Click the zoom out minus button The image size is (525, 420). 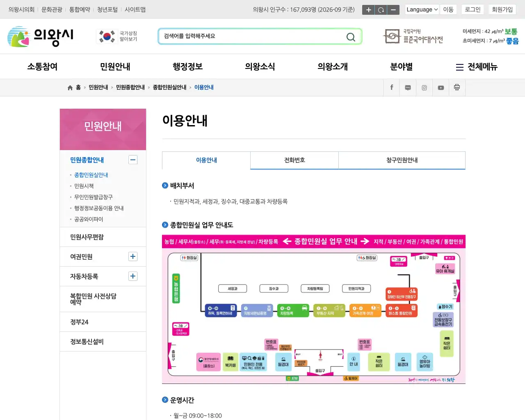(393, 10)
